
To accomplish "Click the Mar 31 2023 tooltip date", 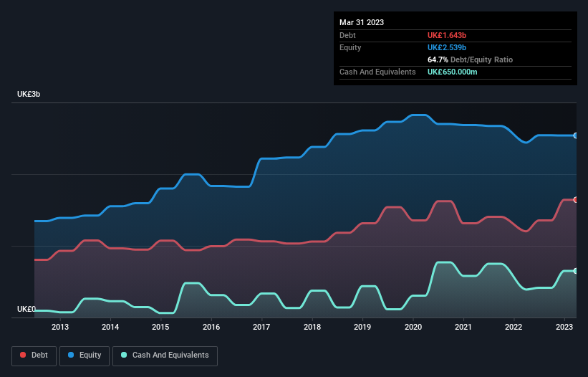I will [362, 22].
